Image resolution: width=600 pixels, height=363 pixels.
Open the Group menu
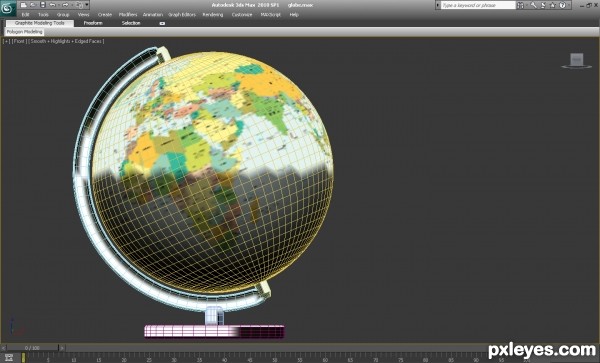63,15
